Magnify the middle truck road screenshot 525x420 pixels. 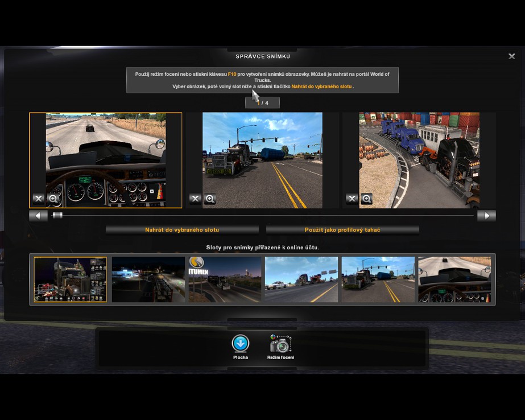pos(210,199)
